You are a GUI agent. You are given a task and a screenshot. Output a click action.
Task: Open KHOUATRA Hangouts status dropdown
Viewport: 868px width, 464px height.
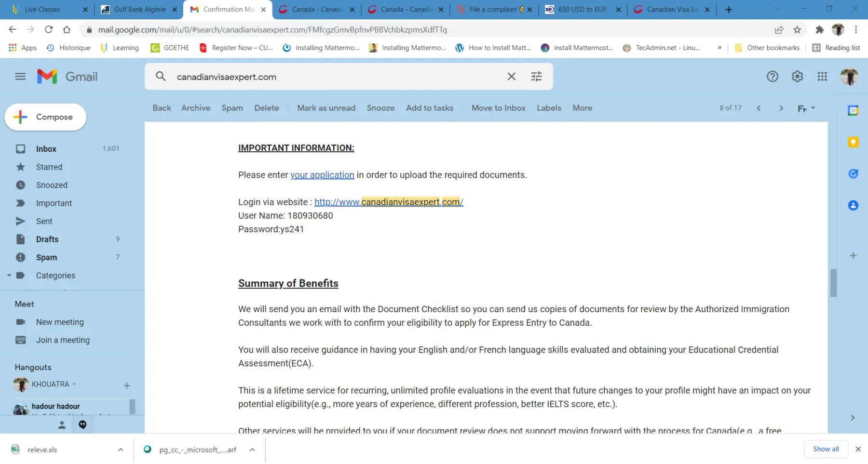[x=74, y=384]
